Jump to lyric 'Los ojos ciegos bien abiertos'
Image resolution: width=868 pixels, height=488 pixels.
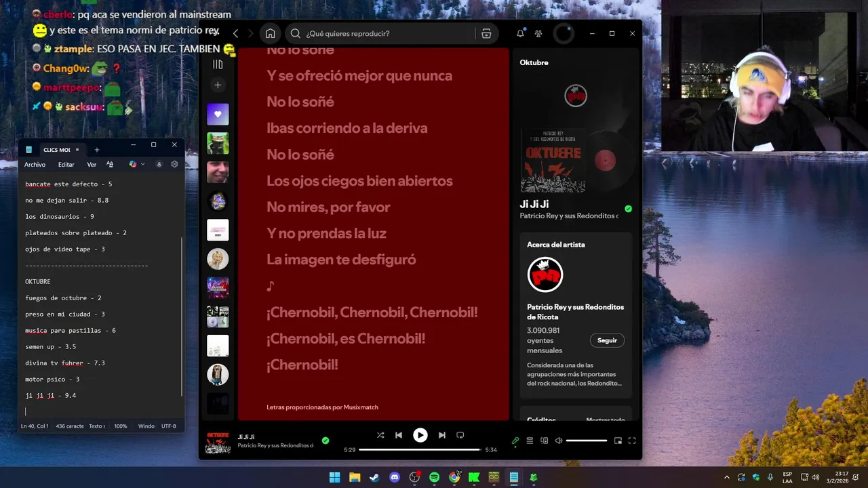click(x=359, y=181)
